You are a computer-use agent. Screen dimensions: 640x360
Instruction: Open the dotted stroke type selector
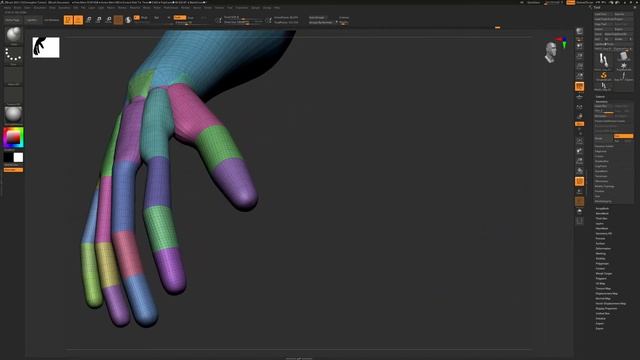[13, 56]
